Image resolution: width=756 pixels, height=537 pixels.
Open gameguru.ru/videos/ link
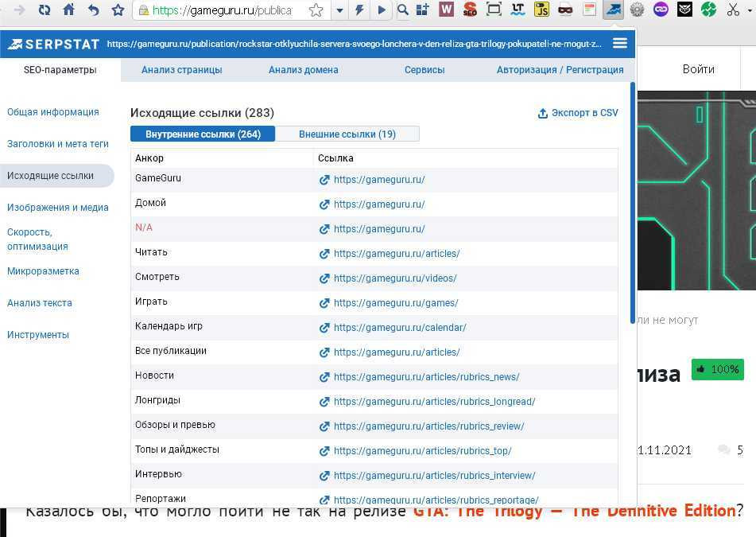tap(395, 278)
